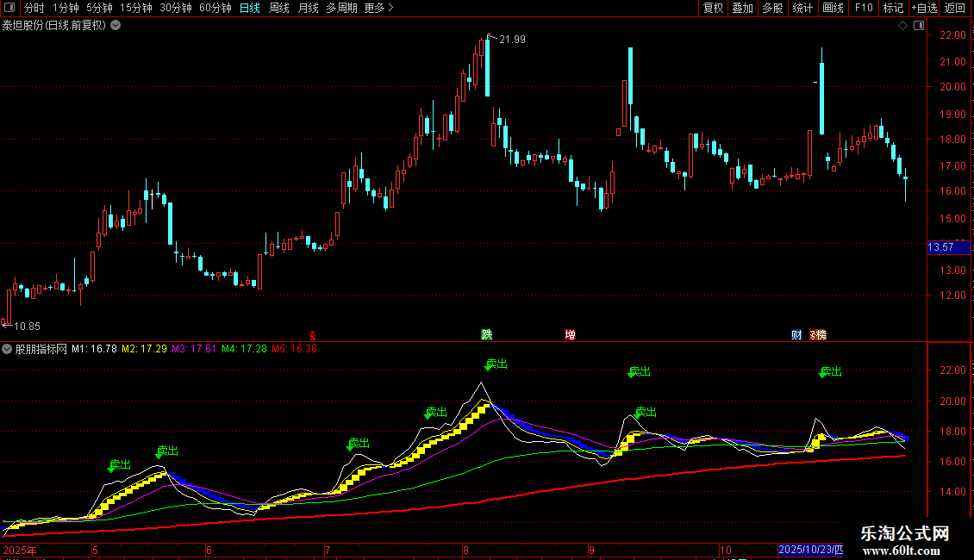Toggle the left sidebar panel icon
The width and height of the screenshot is (974, 560).
pyautogui.click(x=9, y=8)
